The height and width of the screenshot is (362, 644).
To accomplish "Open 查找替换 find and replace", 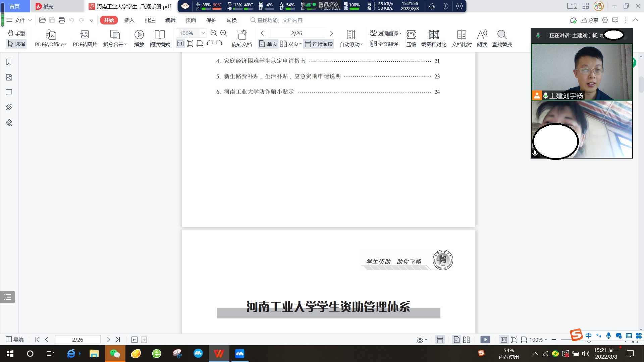I will (502, 39).
